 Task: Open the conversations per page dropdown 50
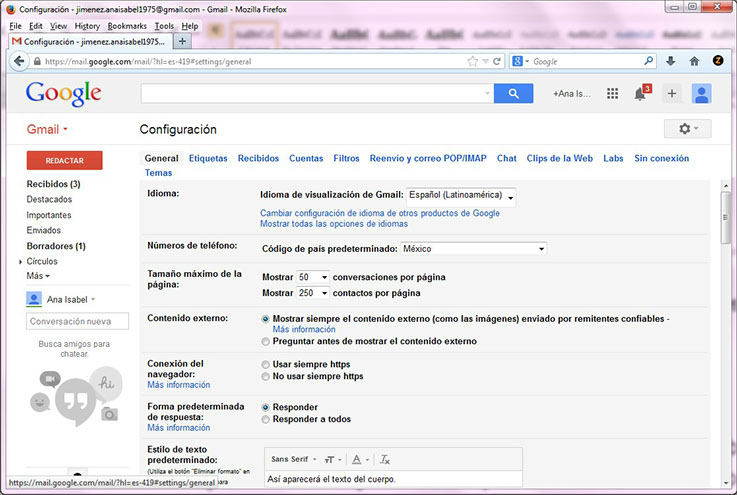pos(313,277)
